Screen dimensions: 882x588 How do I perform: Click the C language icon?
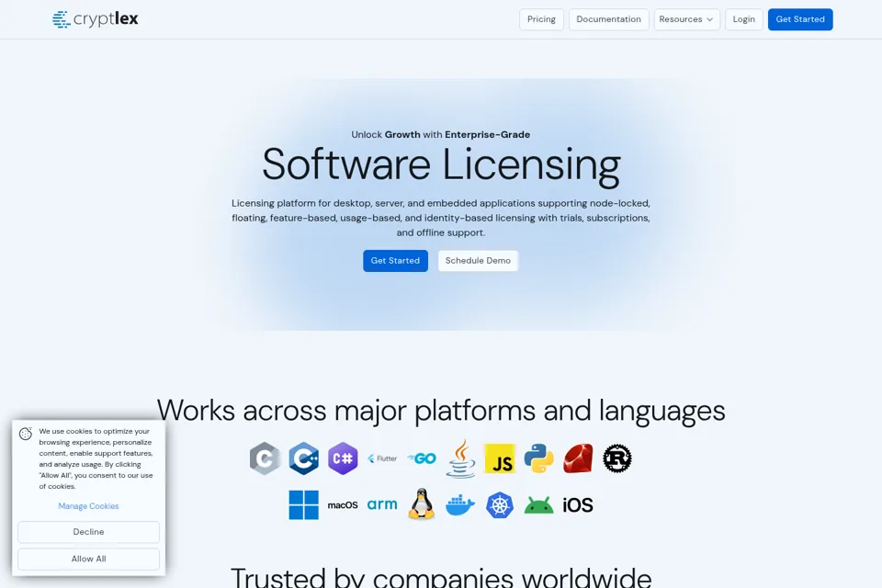coord(265,458)
